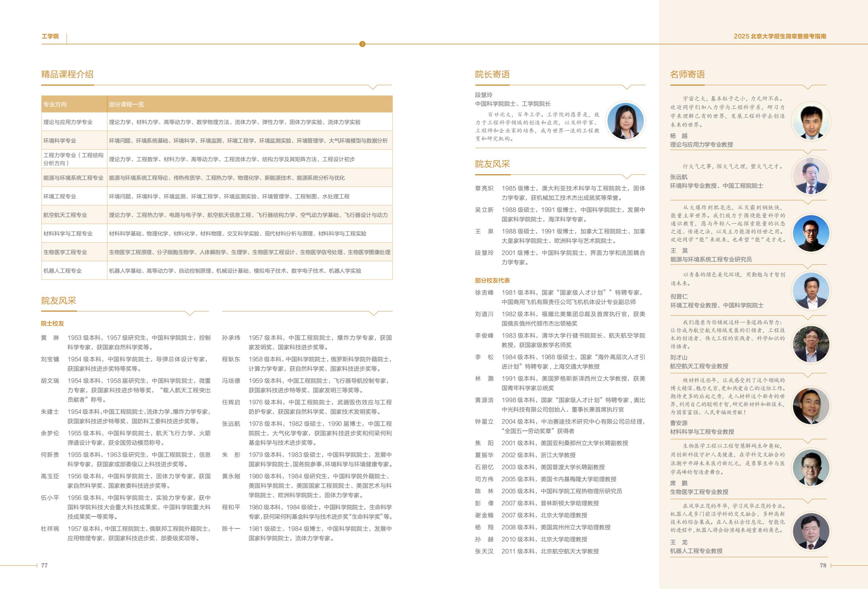Click the 2025北京大学招生简章暨报考指南 header text
This screenshot has width=868, height=589.
pos(783,36)
